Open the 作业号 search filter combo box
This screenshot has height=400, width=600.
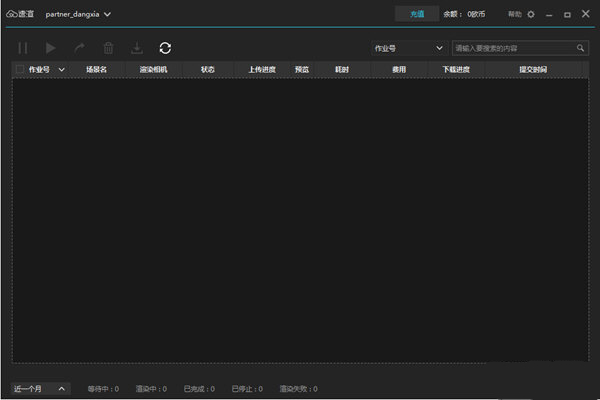tap(409, 48)
